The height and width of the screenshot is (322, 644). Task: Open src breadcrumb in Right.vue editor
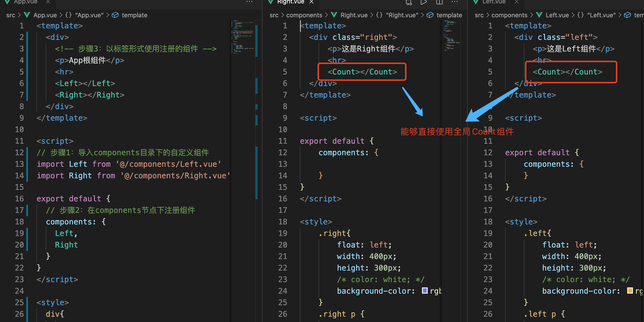274,15
